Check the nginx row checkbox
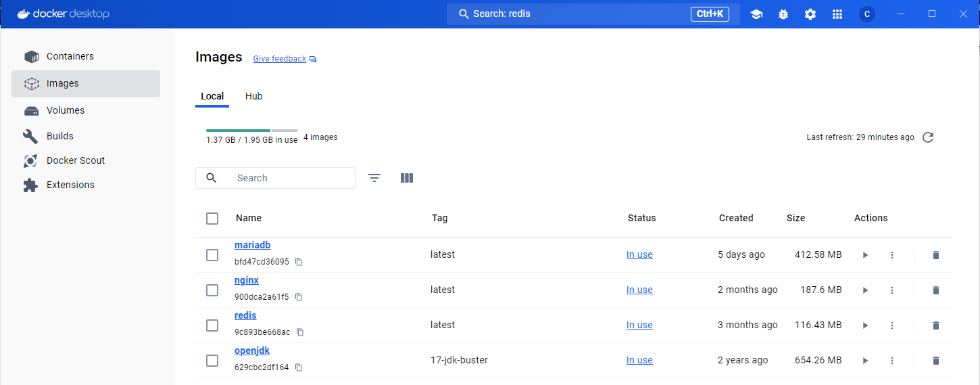 [212, 290]
